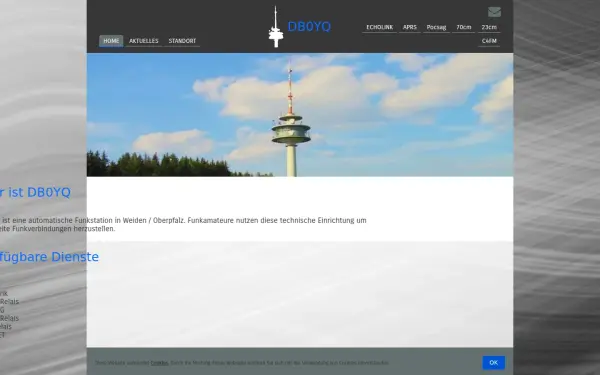
Task: Click the text 'Funkverbindungen herzustellen.'
Action: click(x=64, y=229)
